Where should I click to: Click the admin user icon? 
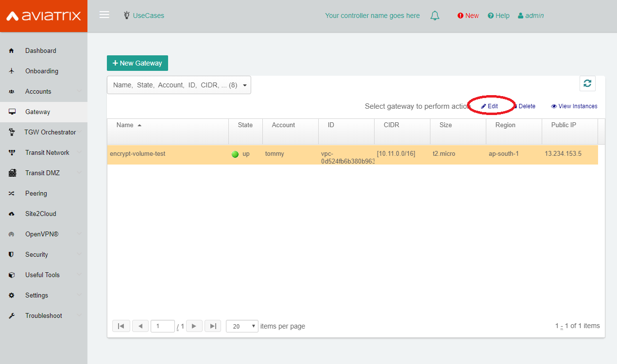[520, 15]
